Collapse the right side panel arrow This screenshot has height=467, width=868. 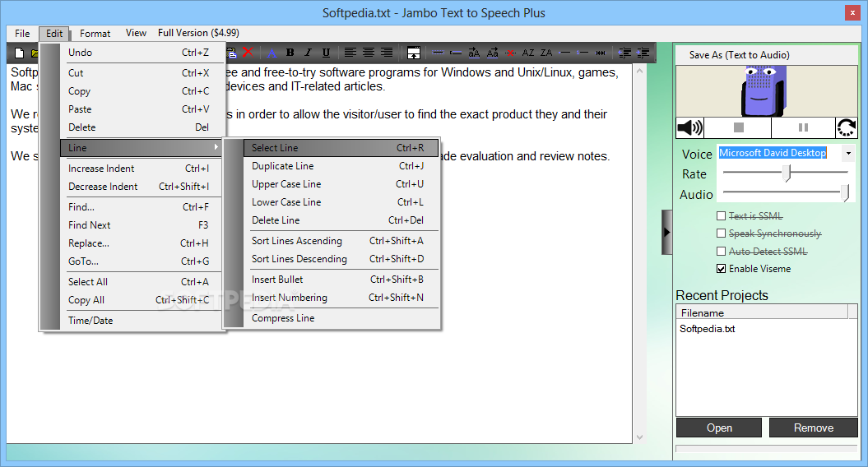tap(667, 233)
